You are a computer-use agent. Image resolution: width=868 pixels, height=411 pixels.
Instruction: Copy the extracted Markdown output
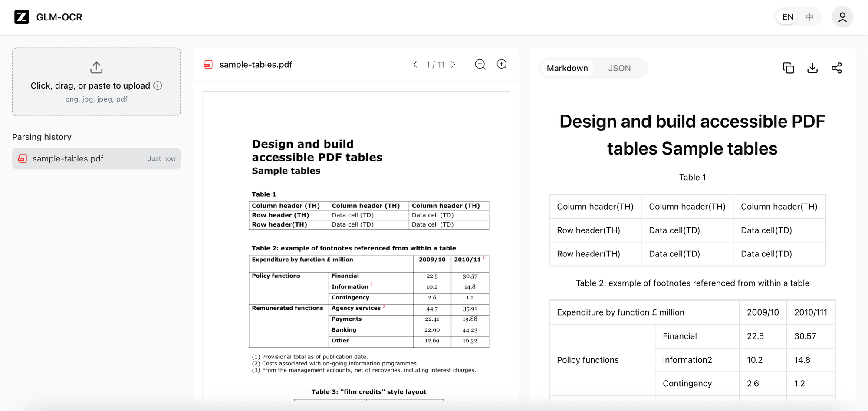click(788, 68)
